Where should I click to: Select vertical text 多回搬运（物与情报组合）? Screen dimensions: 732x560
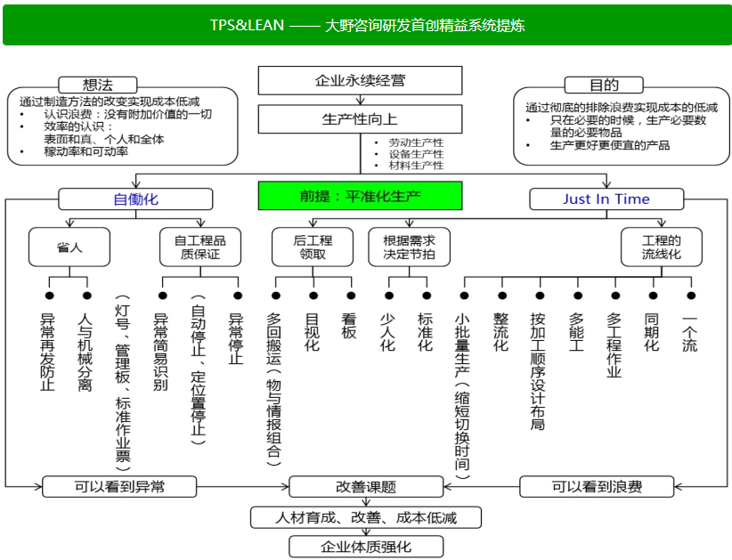click(274, 390)
